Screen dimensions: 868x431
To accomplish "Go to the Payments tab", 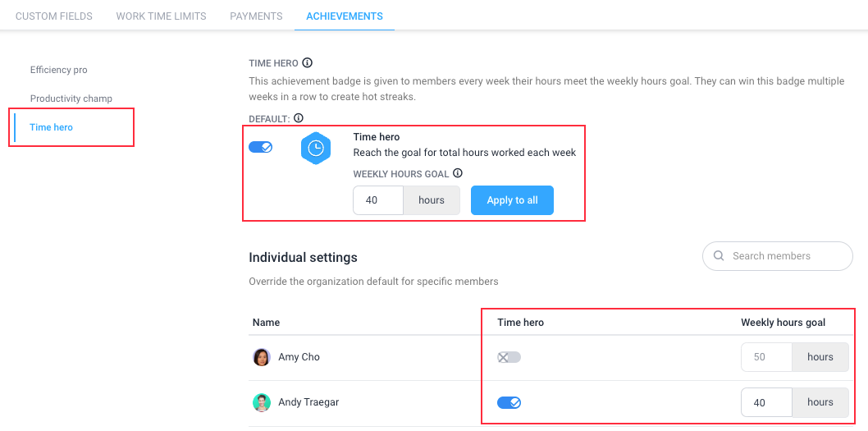I will click(256, 16).
